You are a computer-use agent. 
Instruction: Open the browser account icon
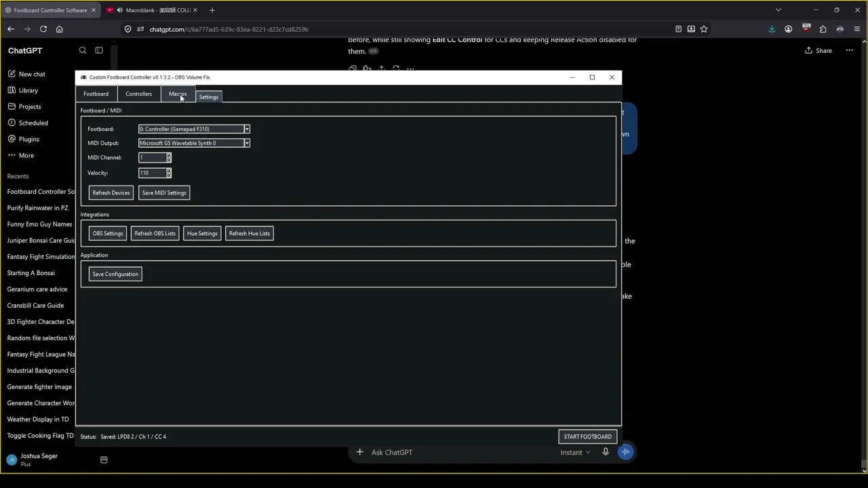point(789,29)
